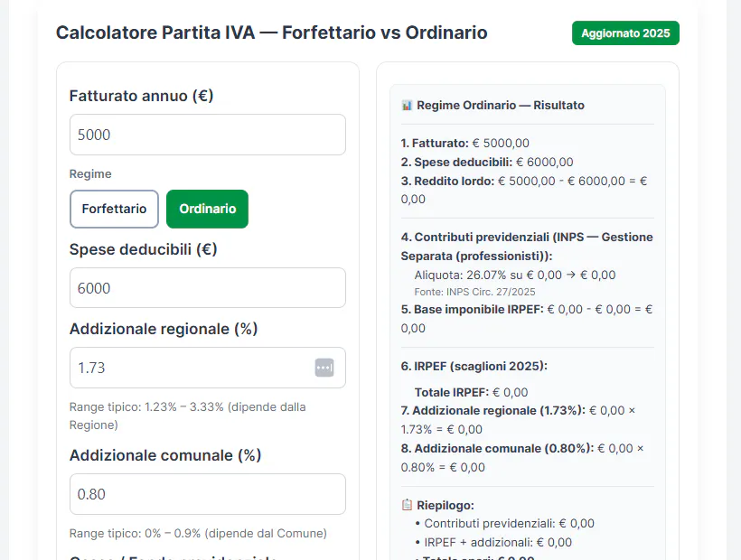Image resolution: width=741 pixels, height=560 pixels.
Task: Click the 'Aliquota: 26.07%' line
Action: pyautogui.click(x=515, y=275)
